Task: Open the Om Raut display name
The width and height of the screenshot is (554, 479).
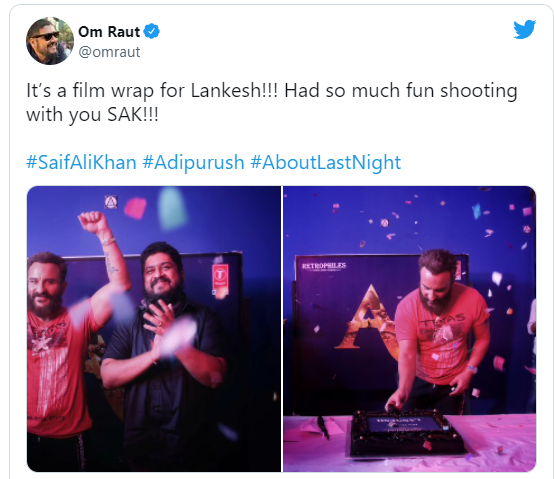Action: coord(109,32)
